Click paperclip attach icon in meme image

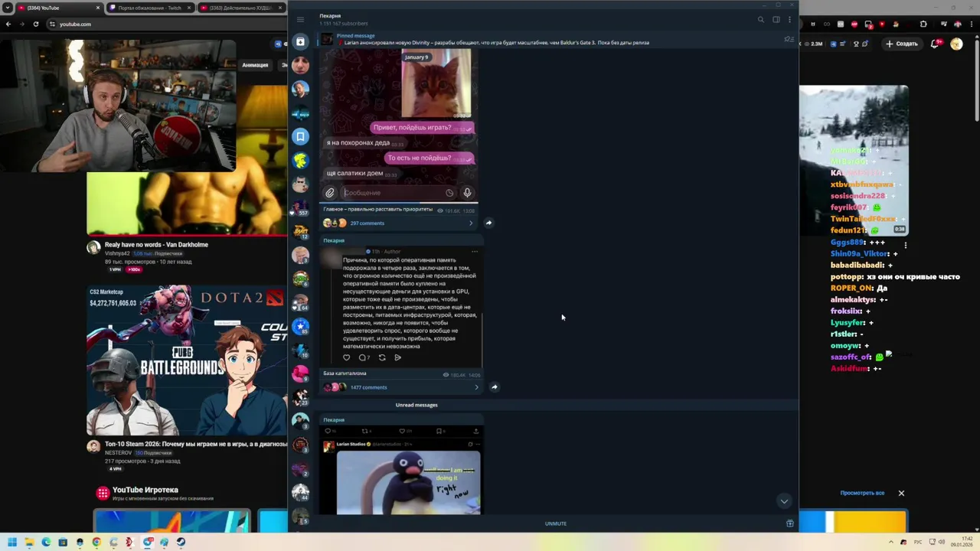tap(330, 193)
